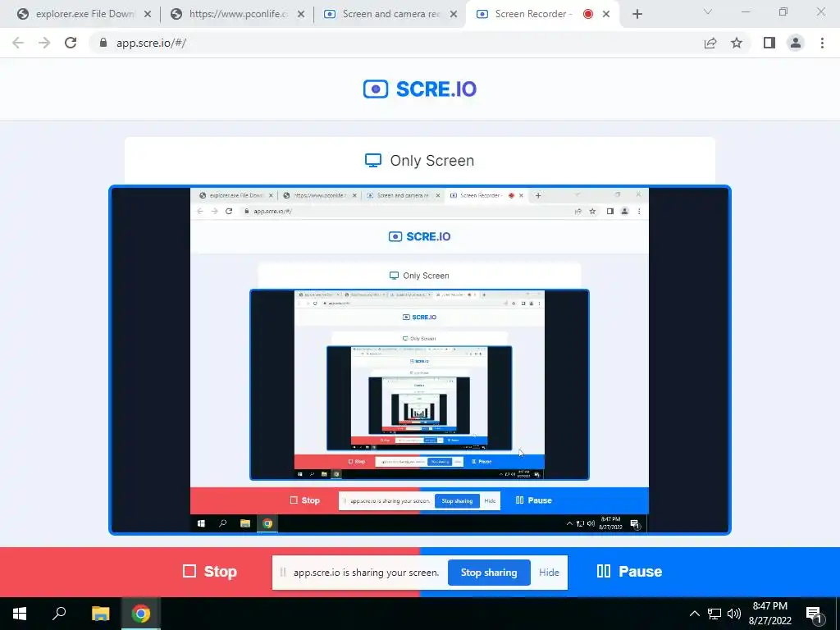Click the SCRE.IO logo
The image size is (840, 630).
[420, 89]
